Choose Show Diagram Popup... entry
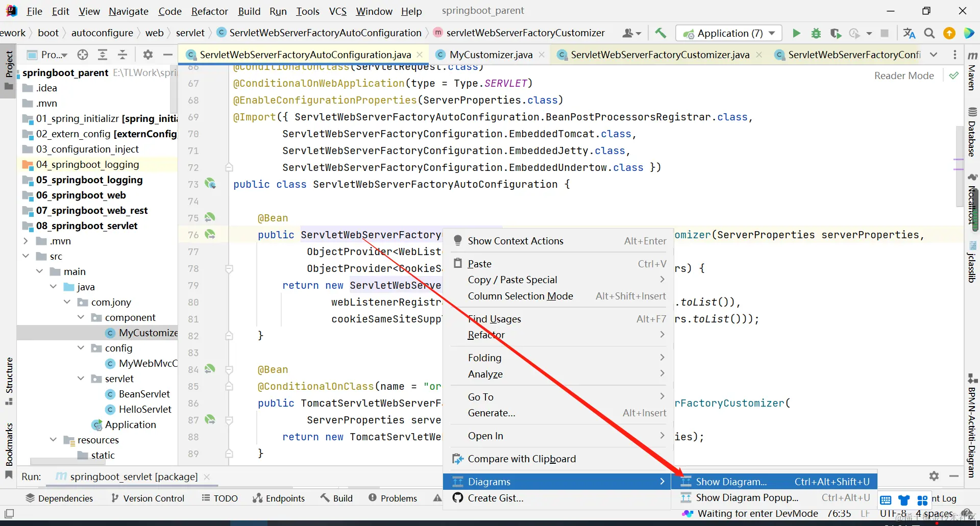980x526 pixels. [x=774, y=497]
